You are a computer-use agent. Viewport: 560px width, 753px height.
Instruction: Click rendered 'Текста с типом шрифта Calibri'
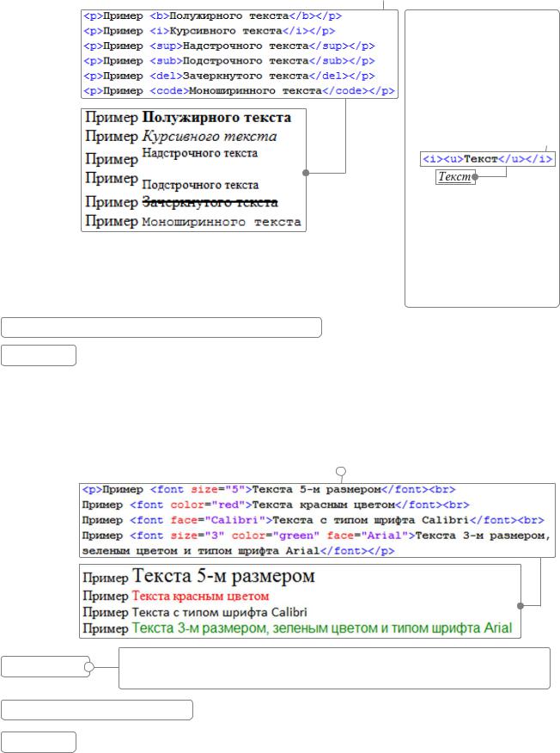tap(219, 612)
